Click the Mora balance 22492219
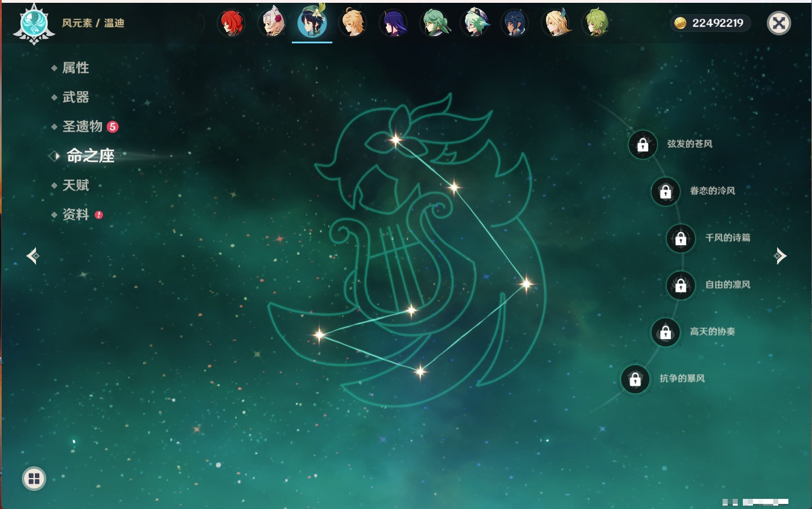 tap(718, 23)
